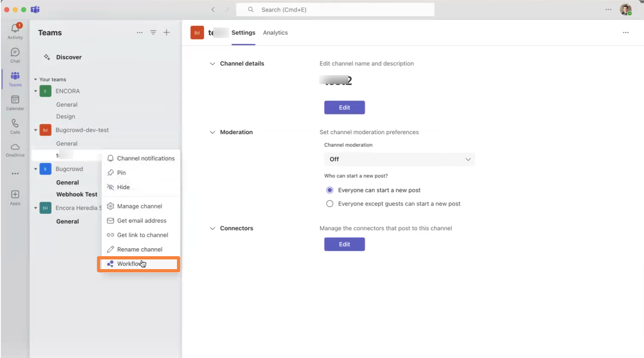This screenshot has width=644, height=358.
Task: Click the filter teams icon
Action: click(x=153, y=32)
